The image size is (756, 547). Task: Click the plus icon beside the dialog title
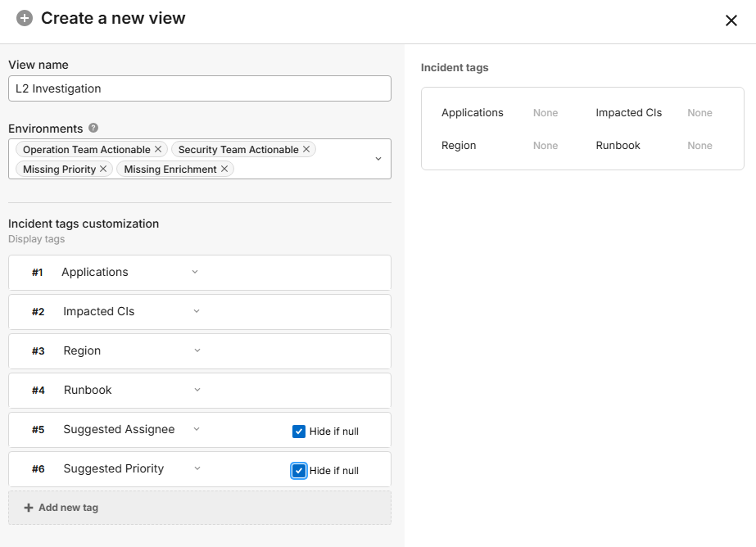tap(25, 18)
